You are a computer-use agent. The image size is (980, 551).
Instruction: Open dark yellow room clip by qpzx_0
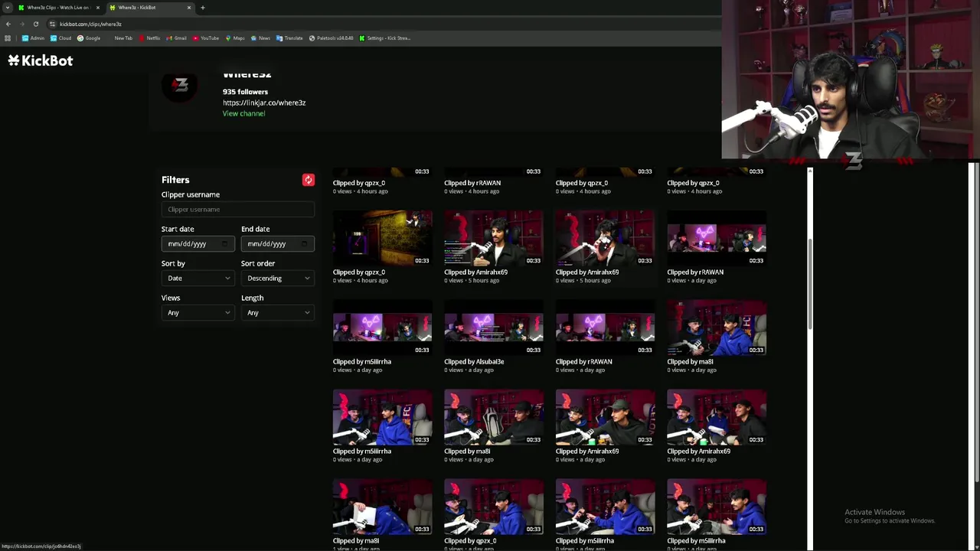tap(382, 239)
